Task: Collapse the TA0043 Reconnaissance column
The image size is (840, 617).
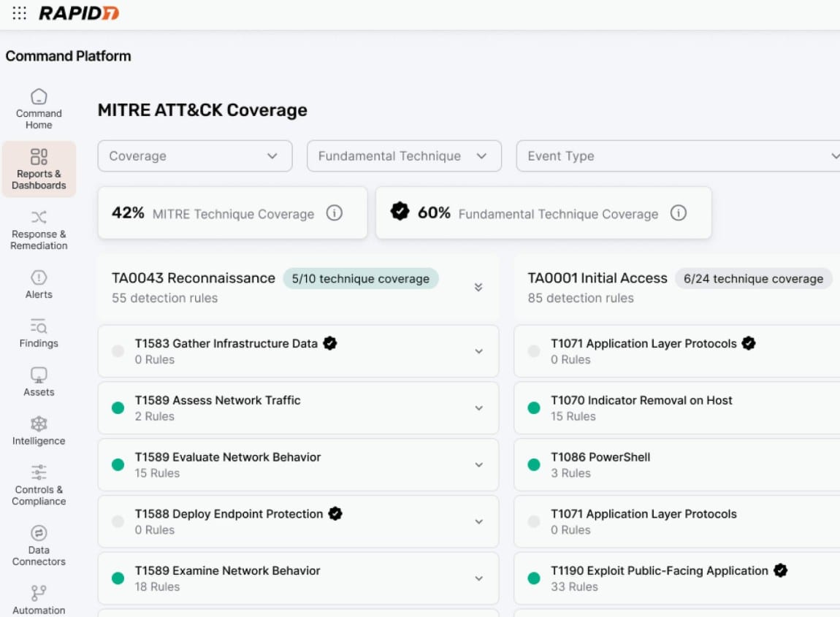Action: [478, 287]
